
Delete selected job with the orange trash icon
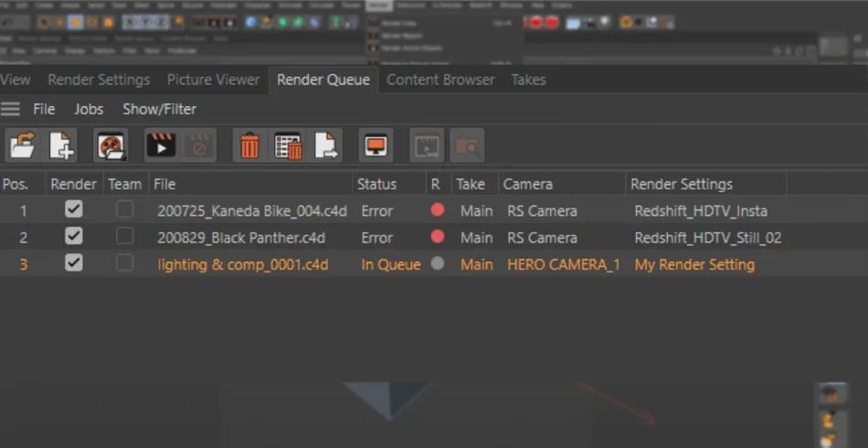(249, 145)
